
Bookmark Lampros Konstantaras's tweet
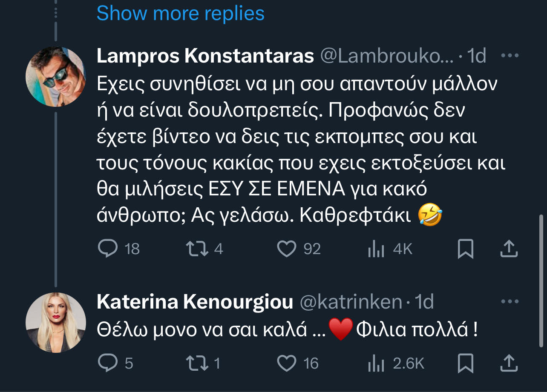point(465,249)
